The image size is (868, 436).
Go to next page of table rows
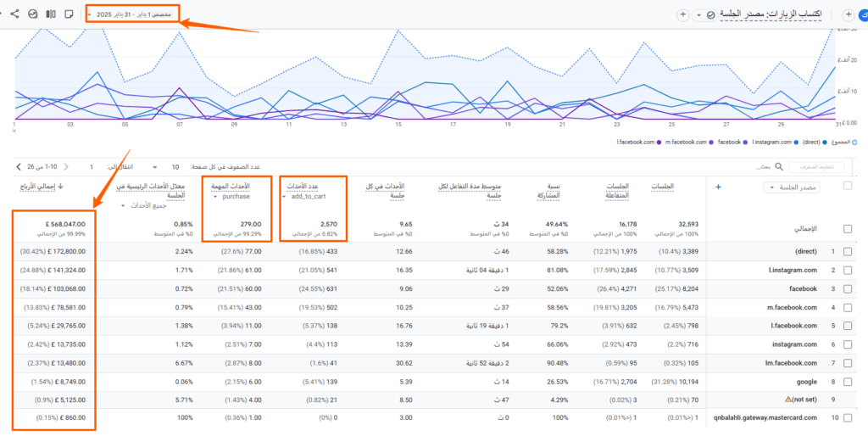19,167
